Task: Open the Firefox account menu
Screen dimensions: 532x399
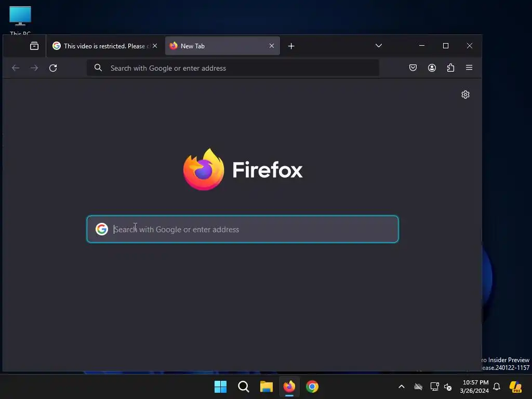Action: 432,68
